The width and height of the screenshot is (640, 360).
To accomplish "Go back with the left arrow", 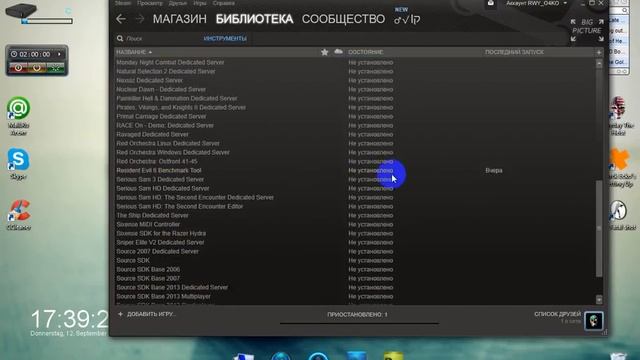I will (121, 19).
